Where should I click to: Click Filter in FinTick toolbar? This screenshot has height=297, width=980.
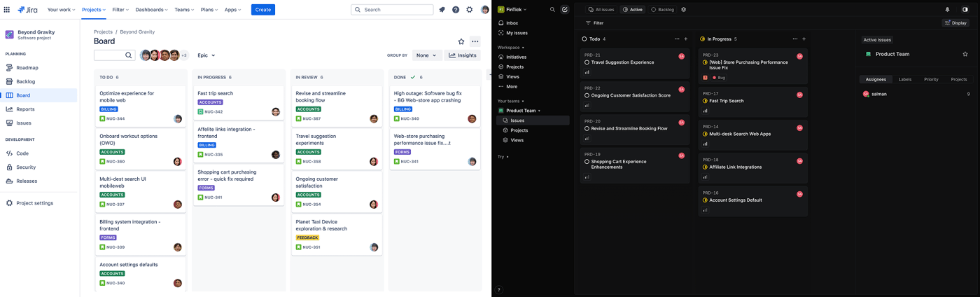click(595, 23)
